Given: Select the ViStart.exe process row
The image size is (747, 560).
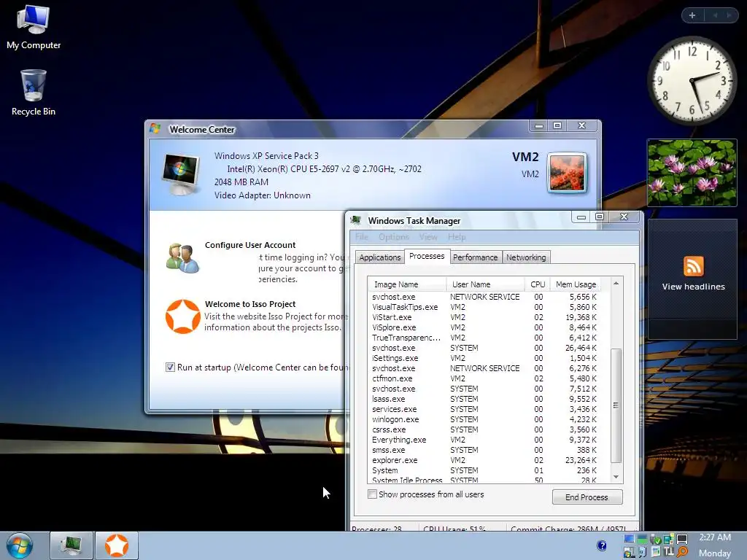Looking at the screenshot, I should [484, 317].
